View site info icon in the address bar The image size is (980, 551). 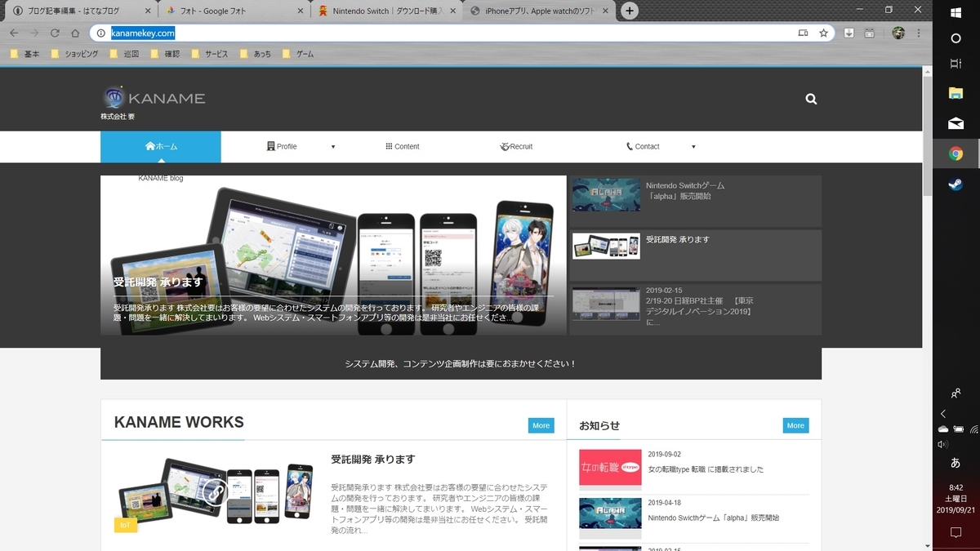[x=101, y=33]
